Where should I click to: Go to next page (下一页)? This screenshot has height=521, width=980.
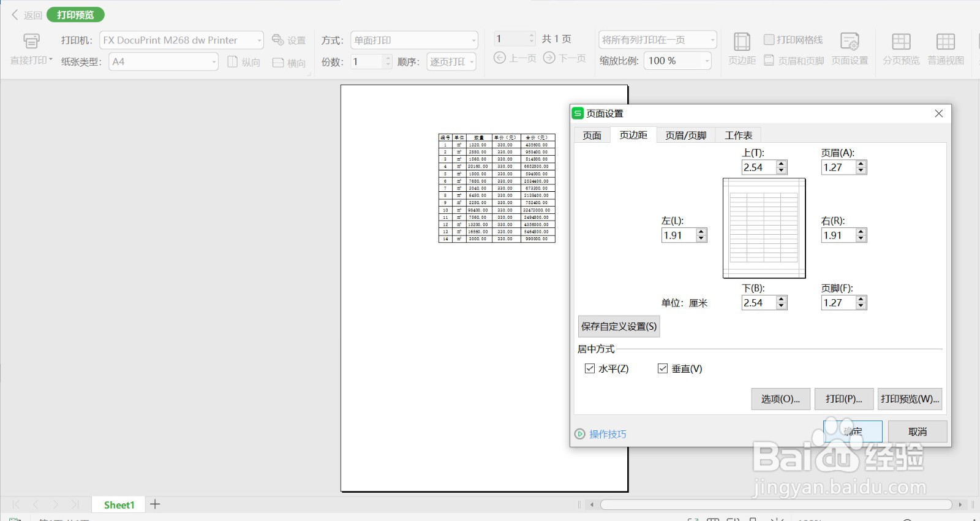(x=565, y=58)
